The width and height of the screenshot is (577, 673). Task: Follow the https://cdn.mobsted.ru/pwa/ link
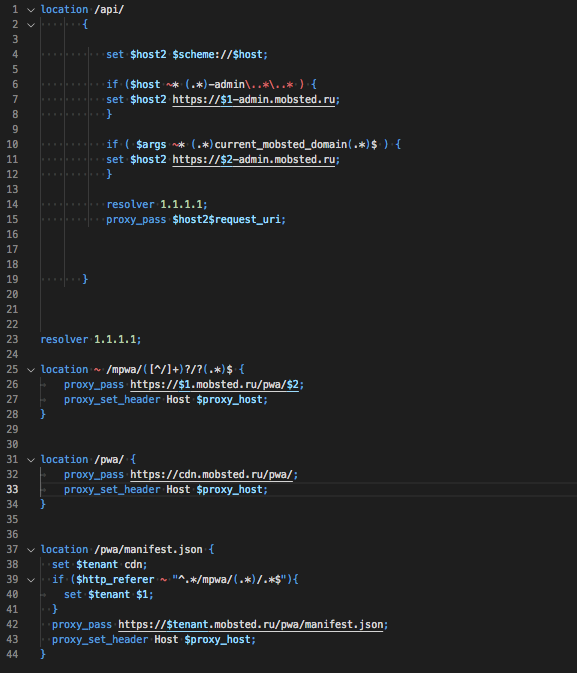(x=211, y=475)
